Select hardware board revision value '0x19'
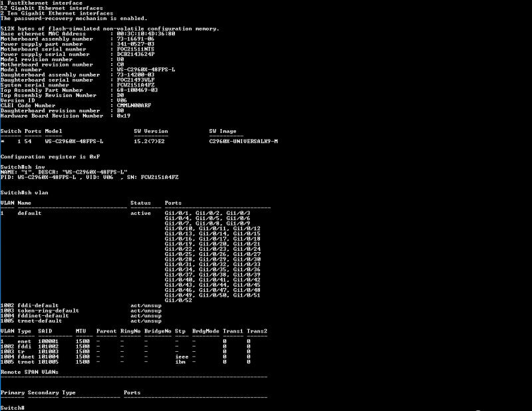 [124, 116]
